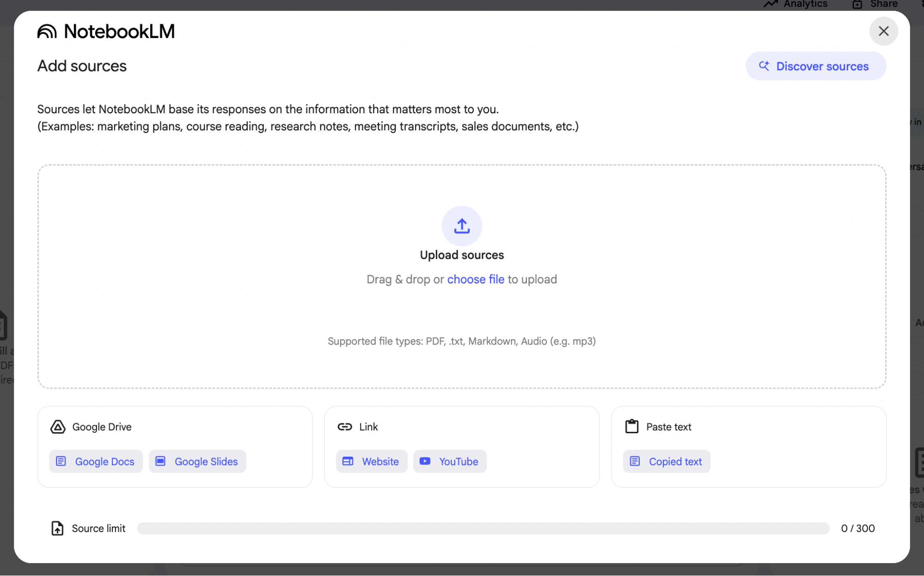Add a Google Docs source
The height and width of the screenshot is (576, 924).
point(96,461)
